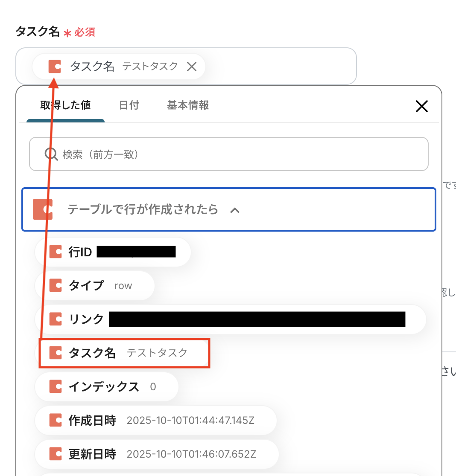Open the 日付 tab

129,105
